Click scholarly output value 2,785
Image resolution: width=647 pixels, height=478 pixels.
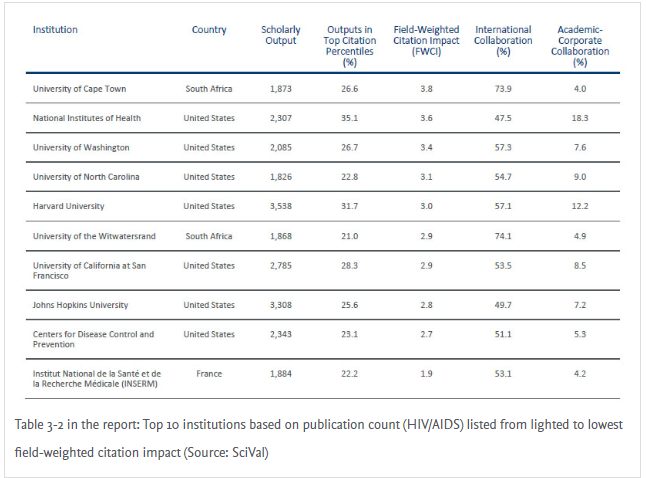[281, 265]
